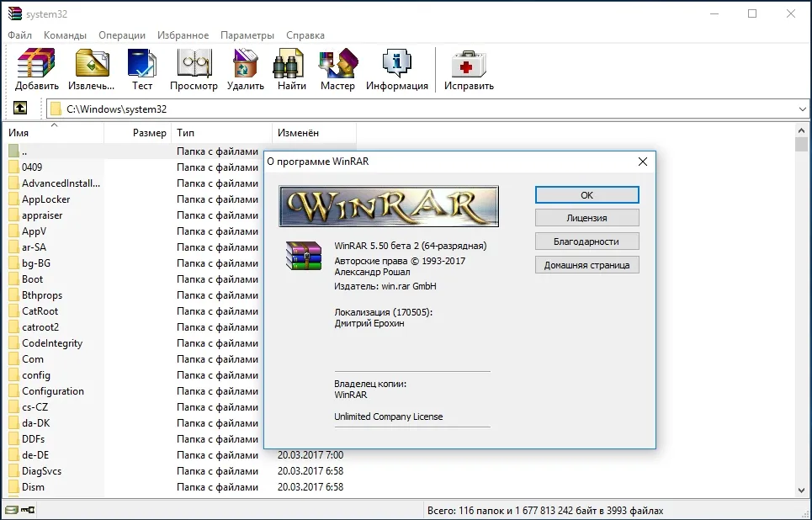Image resolution: width=812 pixels, height=520 pixels.
Task: Select the 0409 folder
Action: pyautogui.click(x=32, y=167)
